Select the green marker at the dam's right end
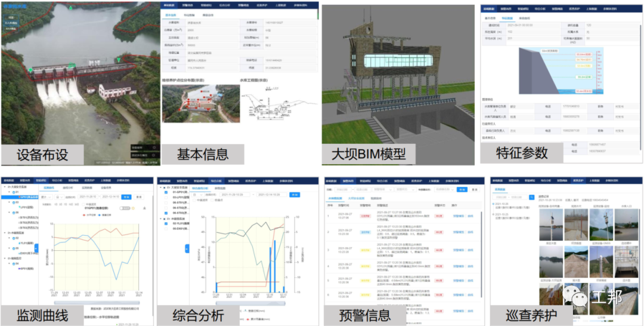 click(x=119, y=60)
